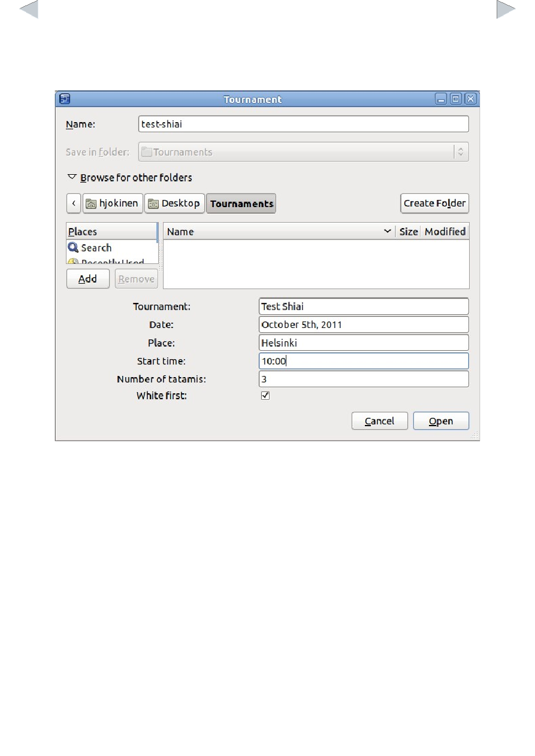Click the Date field showing October 5th, 2011
535x756 pixels.
(364, 325)
